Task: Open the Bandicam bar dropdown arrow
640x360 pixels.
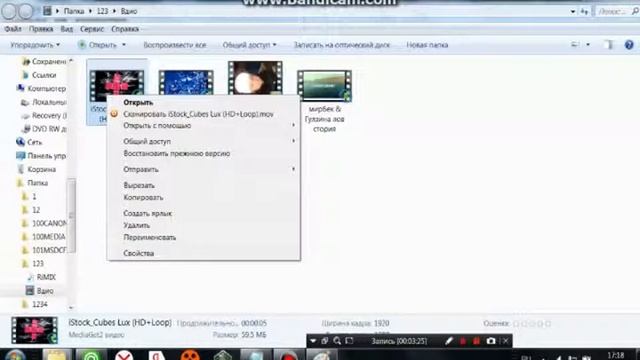Action: coord(313,341)
